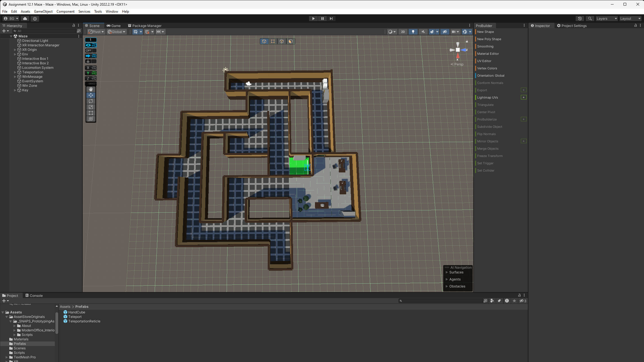This screenshot has height=362, width=644.
Task: Select the Rotate tool in the scene toolbar
Action: tap(91, 101)
